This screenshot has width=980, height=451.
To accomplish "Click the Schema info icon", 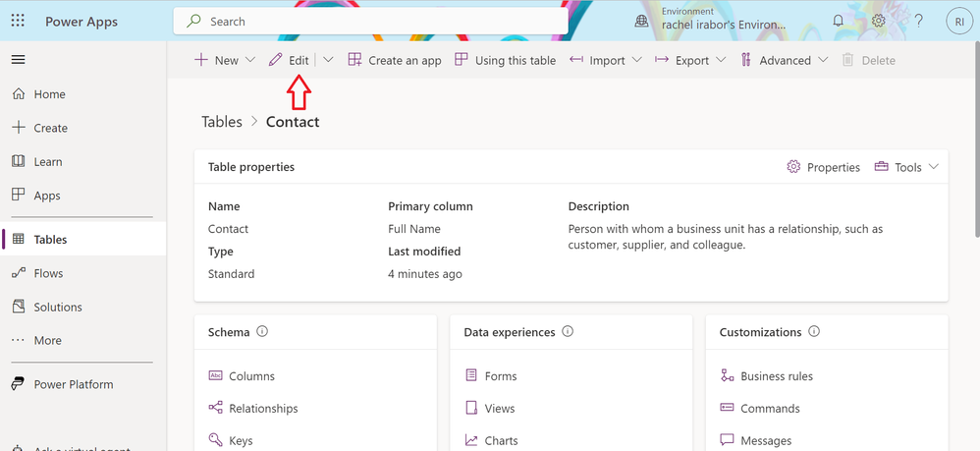I will click(x=262, y=331).
